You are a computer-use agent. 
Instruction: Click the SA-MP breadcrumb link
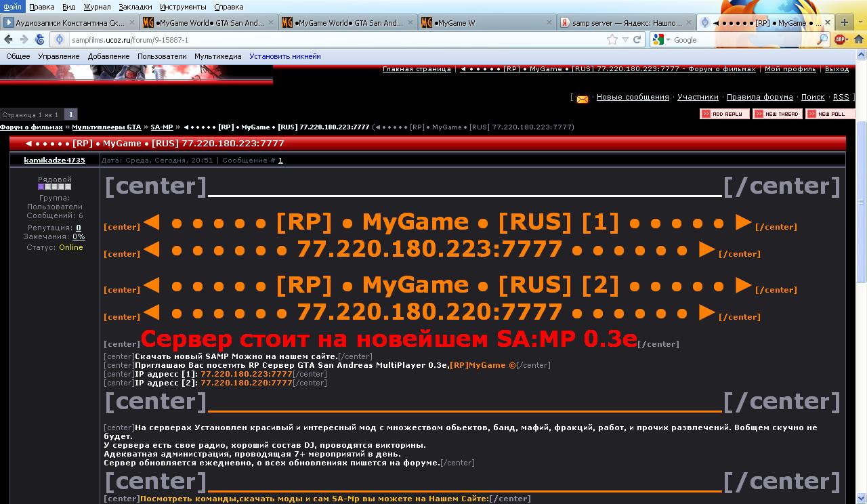coord(162,127)
